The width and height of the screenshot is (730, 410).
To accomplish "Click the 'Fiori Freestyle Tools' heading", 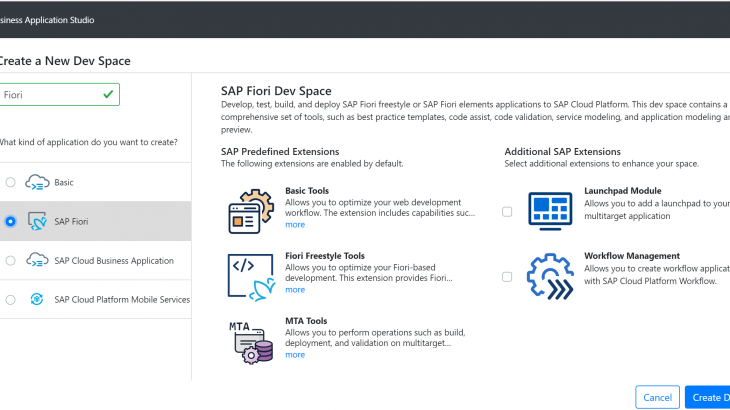I will point(325,255).
